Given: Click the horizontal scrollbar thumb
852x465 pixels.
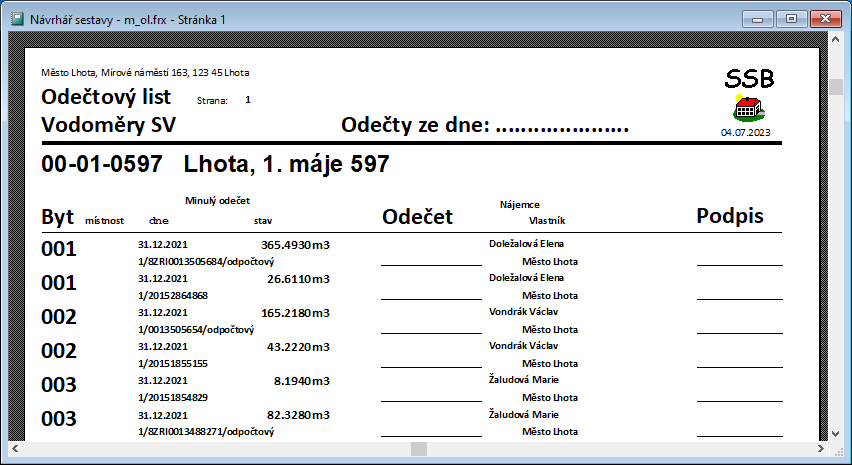Looking at the screenshot, I should (x=419, y=448).
